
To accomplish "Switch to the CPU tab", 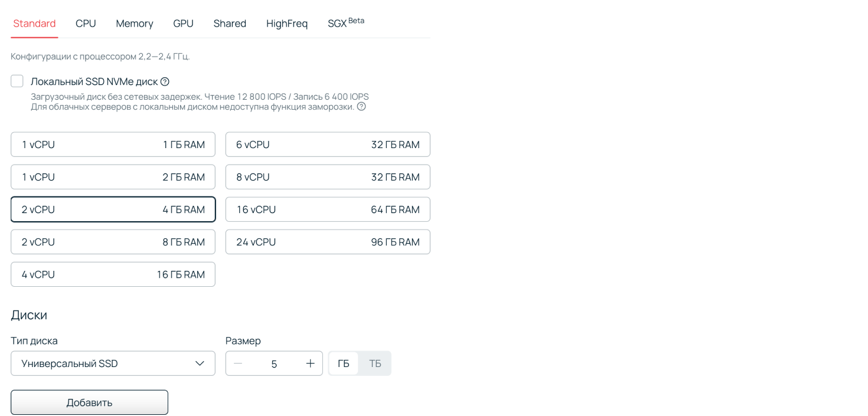I will click(x=86, y=24).
